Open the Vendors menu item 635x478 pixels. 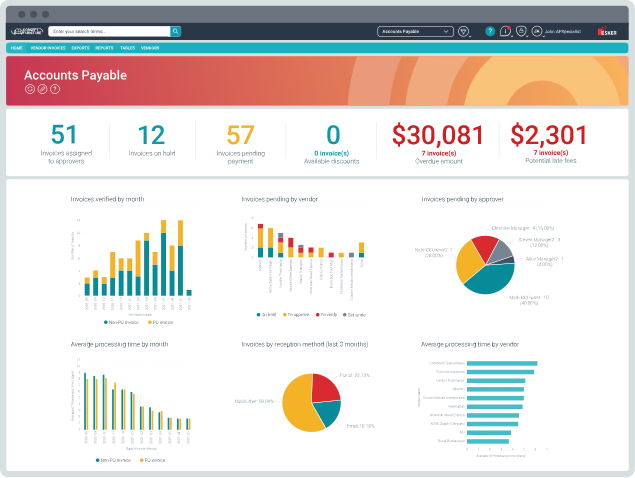click(x=151, y=48)
